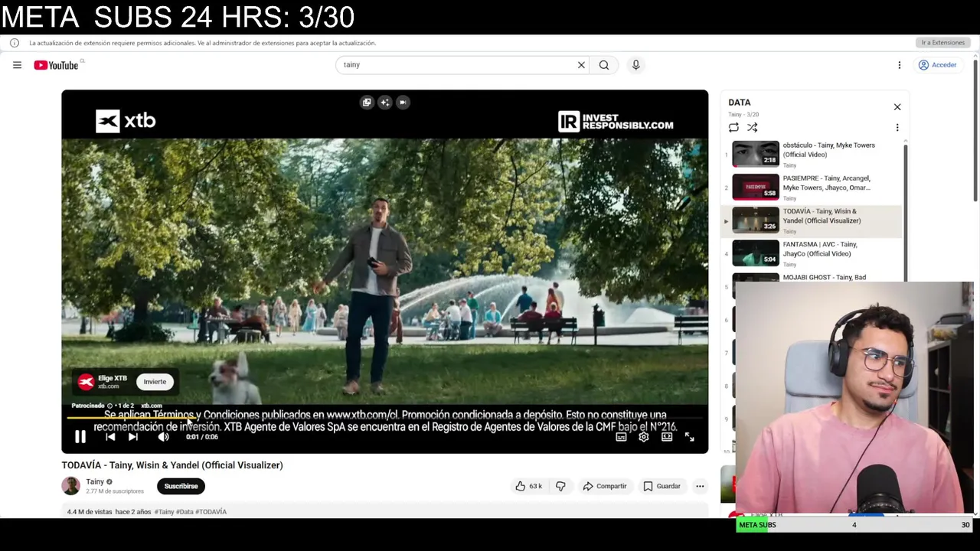Open the Elige XTB ad logo
This screenshot has height=551, width=980.
[x=86, y=382]
